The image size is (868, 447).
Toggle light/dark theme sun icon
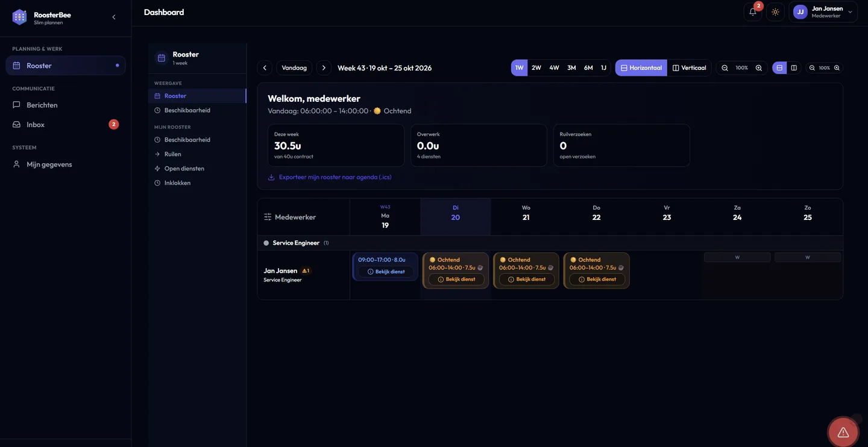(775, 12)
